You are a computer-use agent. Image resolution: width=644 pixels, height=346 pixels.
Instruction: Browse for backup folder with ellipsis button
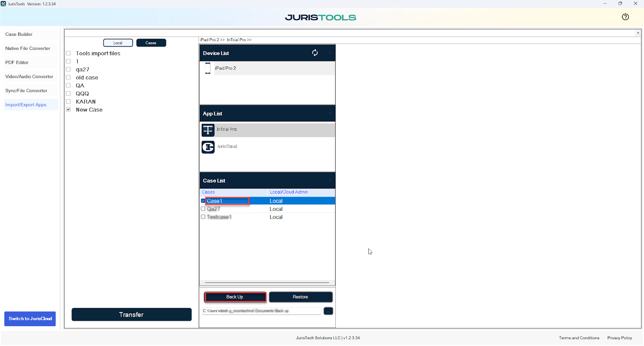(328, 311)
